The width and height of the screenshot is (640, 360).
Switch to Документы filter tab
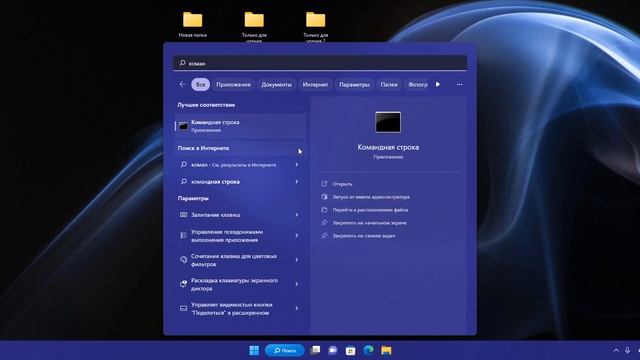276,84
